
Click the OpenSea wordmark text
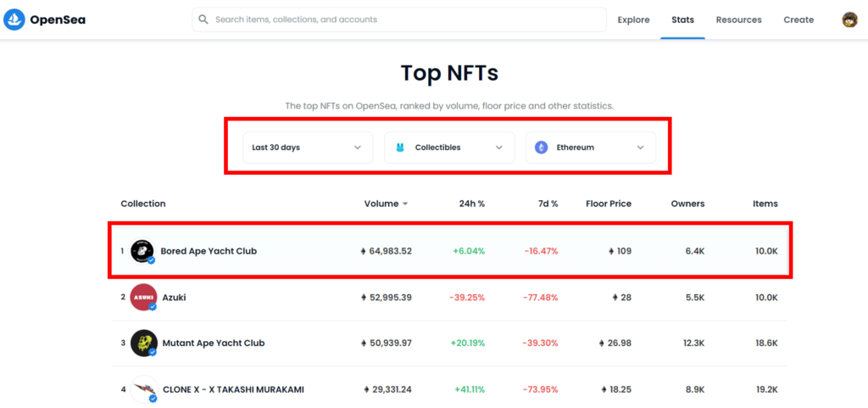58,20
